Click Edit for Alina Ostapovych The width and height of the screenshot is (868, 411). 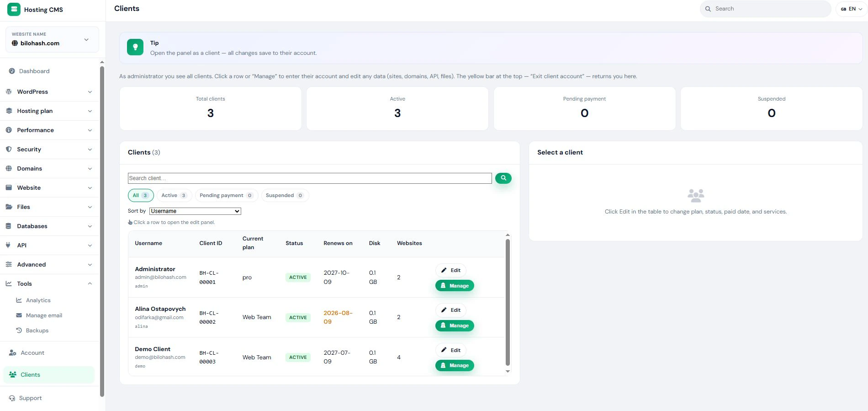451,310
